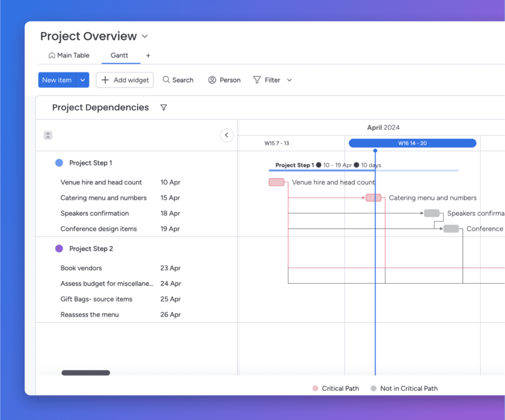This screenshot has width=505, height=420.
Task: Select the Project Step 1 group heading
Action: click(91, 163)
